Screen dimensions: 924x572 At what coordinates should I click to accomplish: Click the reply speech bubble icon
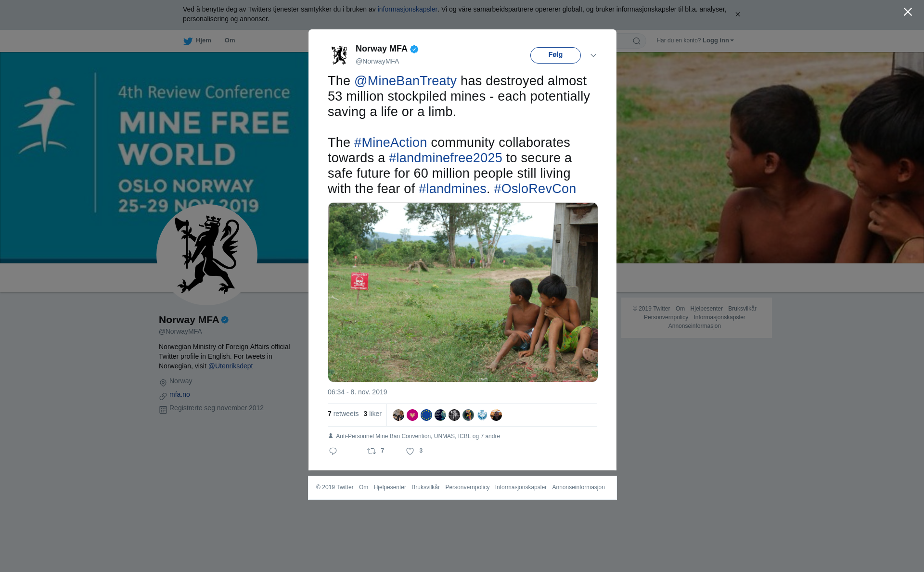pos(333,451)
